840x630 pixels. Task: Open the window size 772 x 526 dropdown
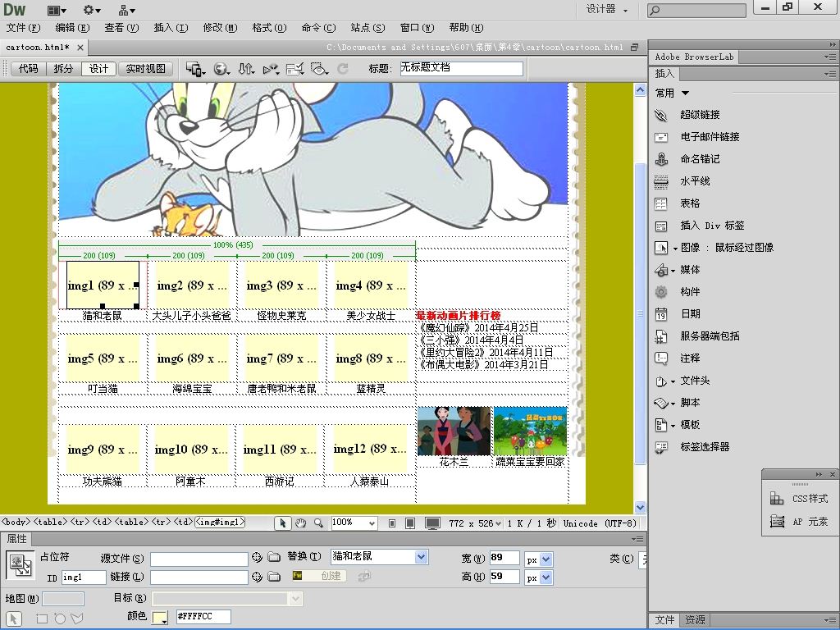click(x=475, y=523)
